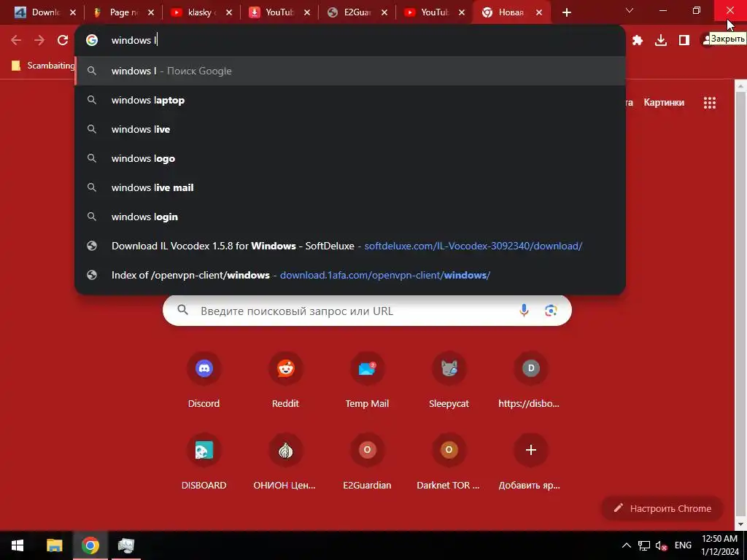Close the Новая tab
The image size is (747, 560).
click(x=539, y=13)
